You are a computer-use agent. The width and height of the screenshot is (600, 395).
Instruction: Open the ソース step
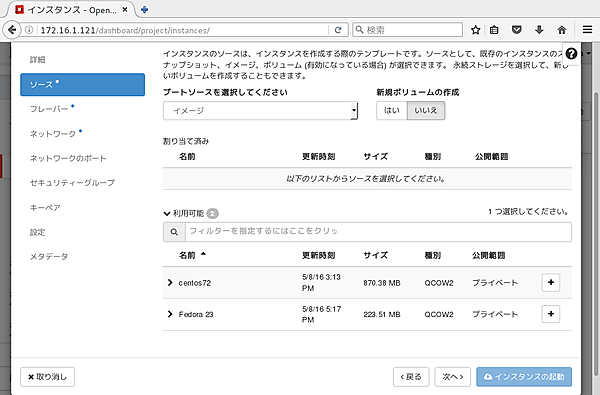pos(82,84)
